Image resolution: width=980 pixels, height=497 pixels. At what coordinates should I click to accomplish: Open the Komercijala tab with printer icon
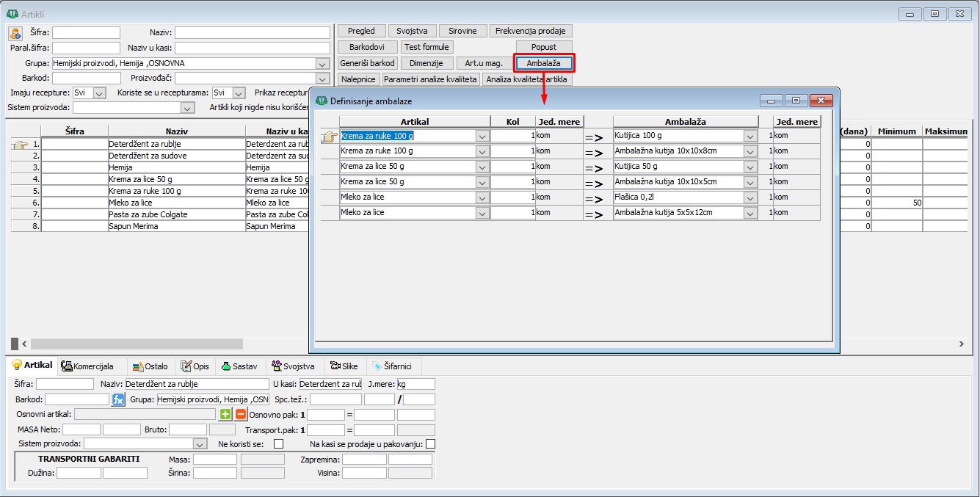68,366
